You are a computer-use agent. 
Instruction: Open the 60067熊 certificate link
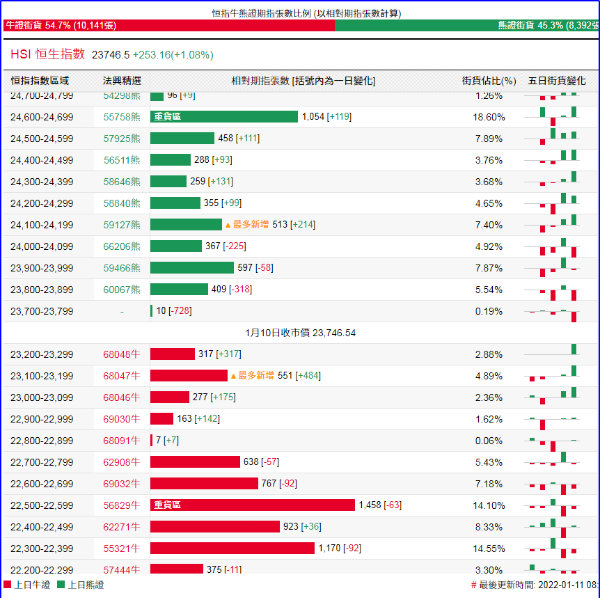pyautogui.click(x=122, y=290)
